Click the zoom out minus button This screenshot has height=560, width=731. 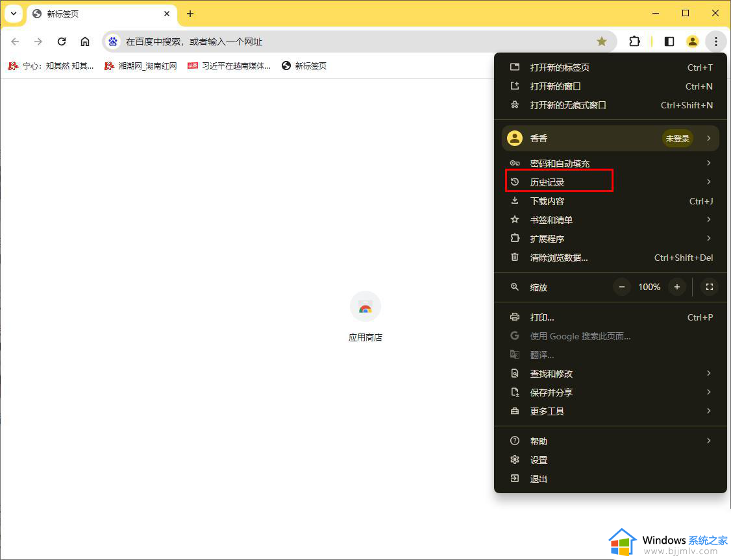point(622,287)
